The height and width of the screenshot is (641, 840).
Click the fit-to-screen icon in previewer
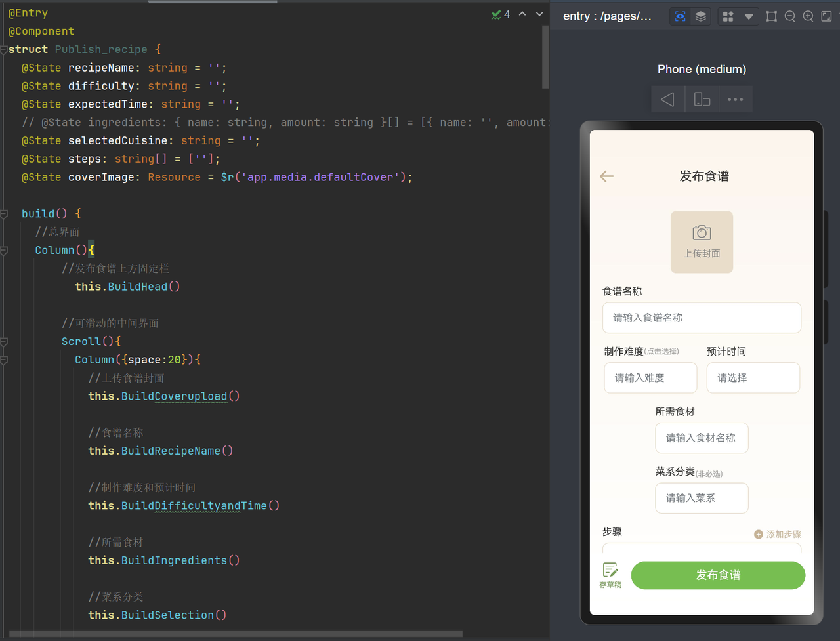coord(827,16)
